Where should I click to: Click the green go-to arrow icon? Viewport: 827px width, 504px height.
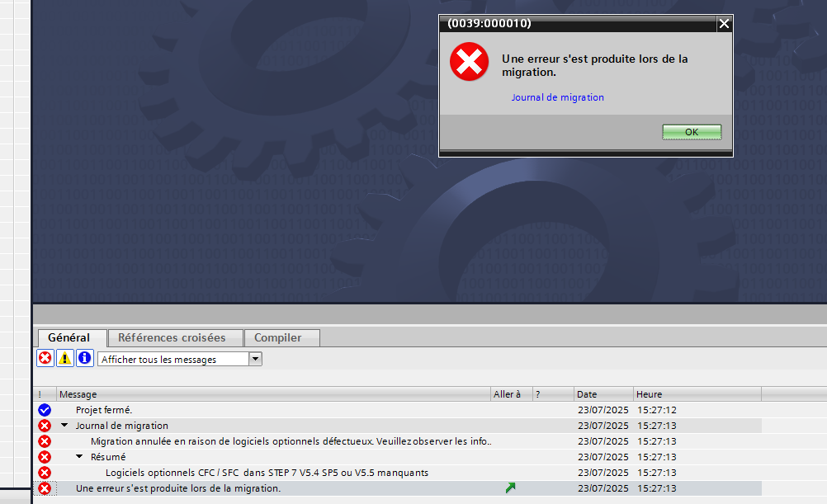pos(510,488)
